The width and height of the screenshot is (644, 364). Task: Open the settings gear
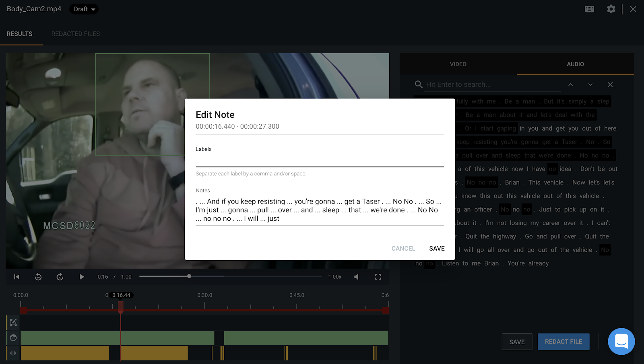pyautogui.click(x=611, y=9)
